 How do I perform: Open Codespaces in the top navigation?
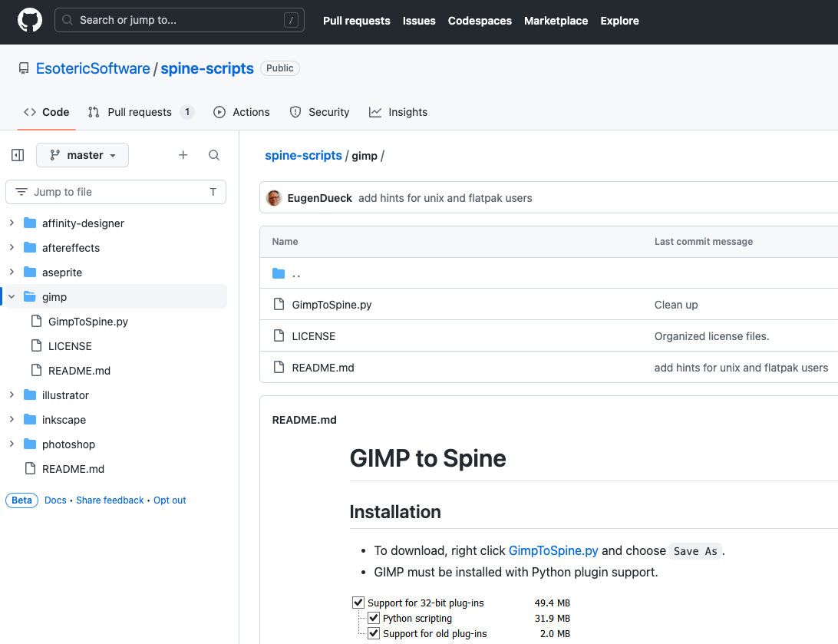pos(480,21)
